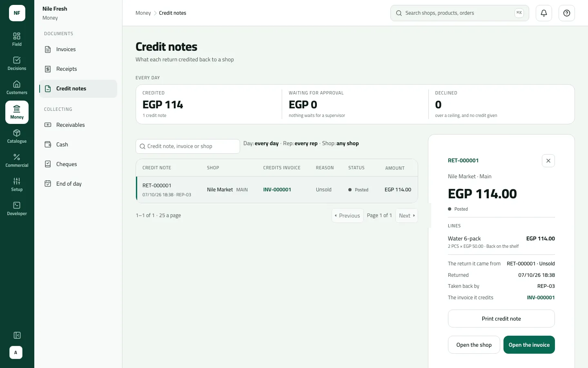Screen dimensions: 588x368
Task: Open Cash under Collecting
Action: coord(78,145)
